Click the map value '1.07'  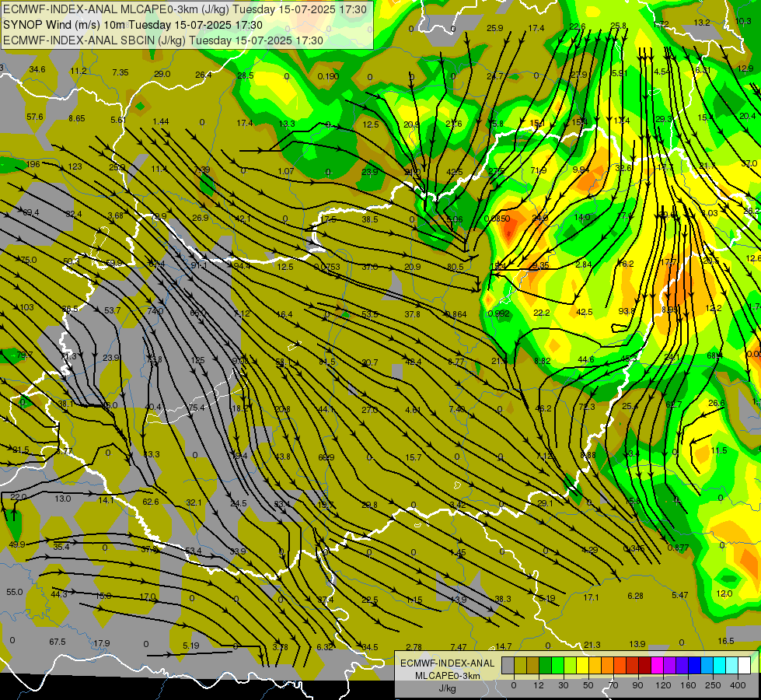tap(286, 171)
